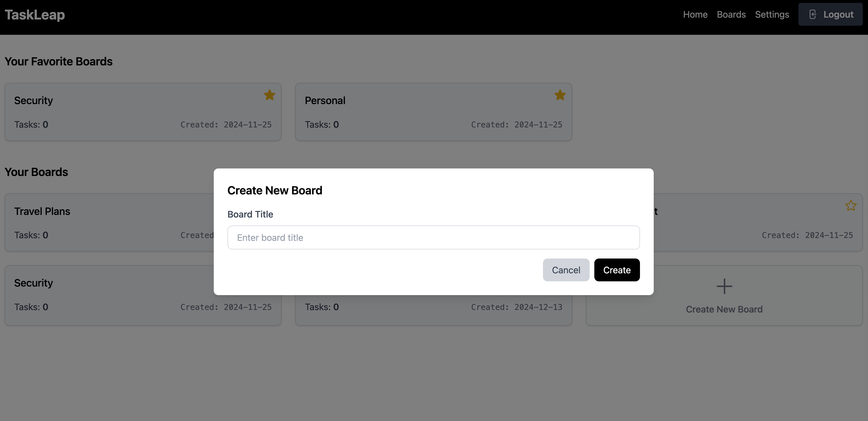Select the board title input field
This screenshot has height=421, width=868.
433,237
